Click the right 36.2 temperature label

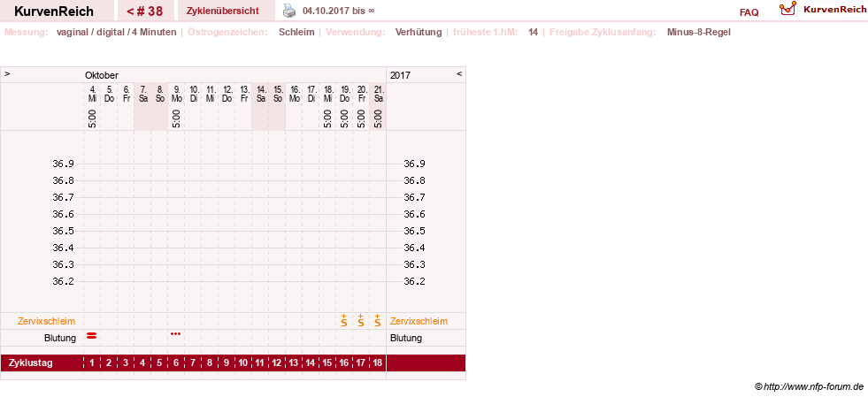coord(415,281)
